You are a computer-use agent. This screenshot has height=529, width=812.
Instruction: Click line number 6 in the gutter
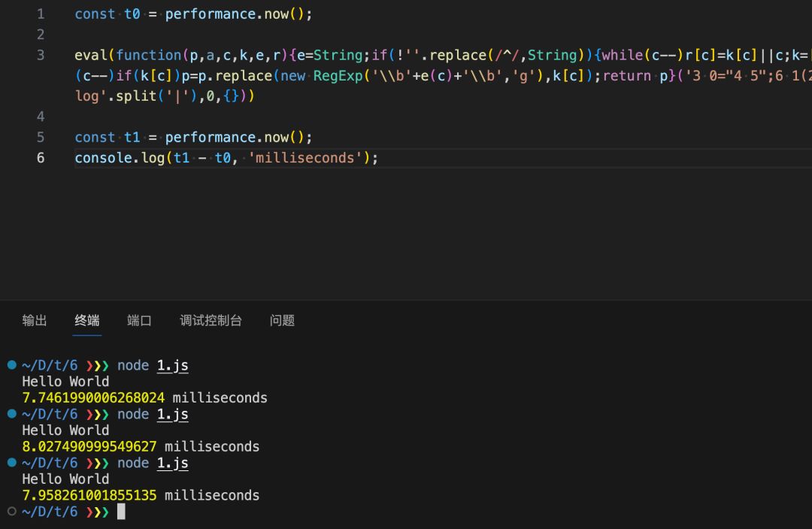(x=41, y=158)
